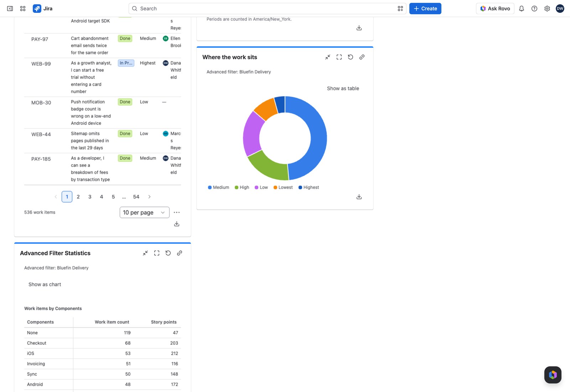The height and width of the screenshot is (392, 570).
Task: Toggle High series in chart legend
Action: [242, 187]
